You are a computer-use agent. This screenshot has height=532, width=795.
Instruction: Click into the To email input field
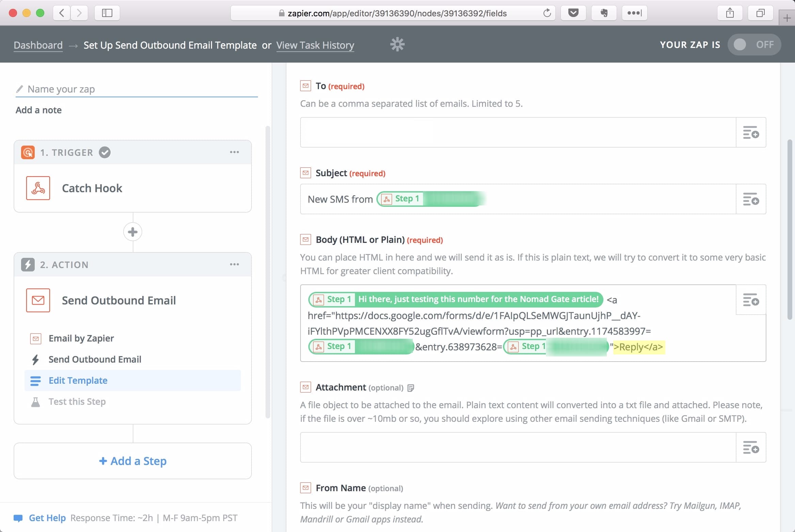[x=518, y=133]
